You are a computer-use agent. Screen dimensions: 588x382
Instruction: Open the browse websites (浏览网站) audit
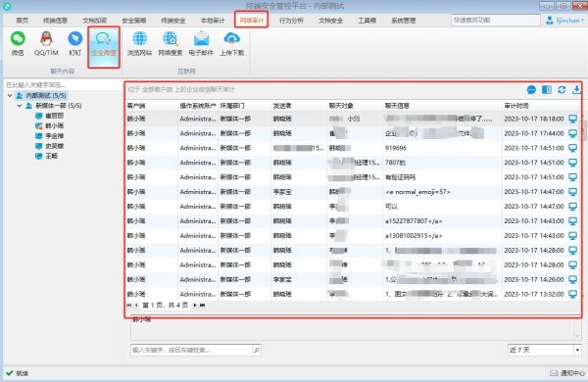(139, 44)
